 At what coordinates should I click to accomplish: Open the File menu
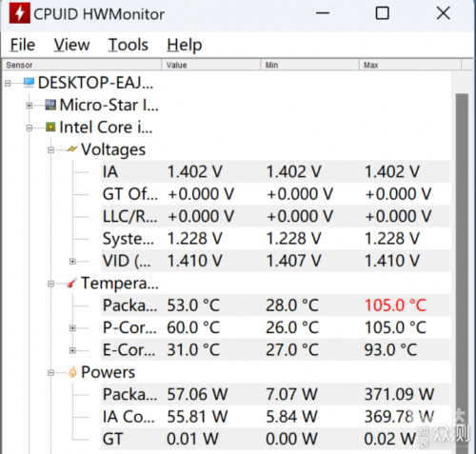point(23,45)
